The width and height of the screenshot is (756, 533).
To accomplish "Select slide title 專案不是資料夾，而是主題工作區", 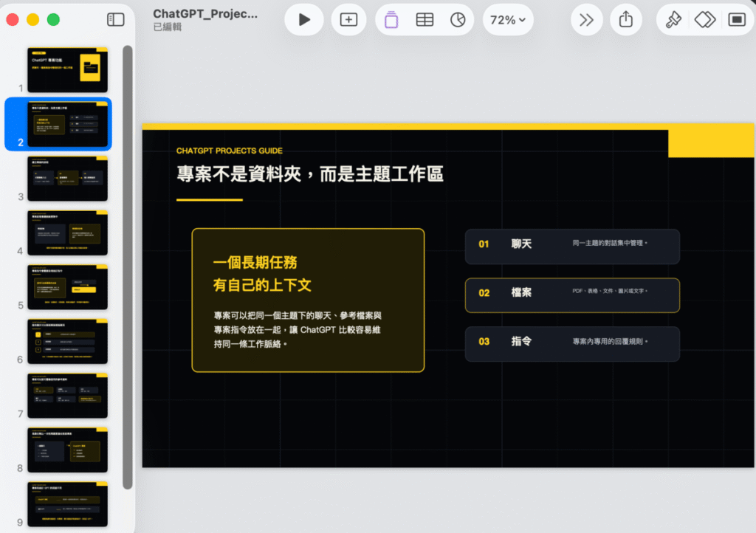I will (310, 174).
